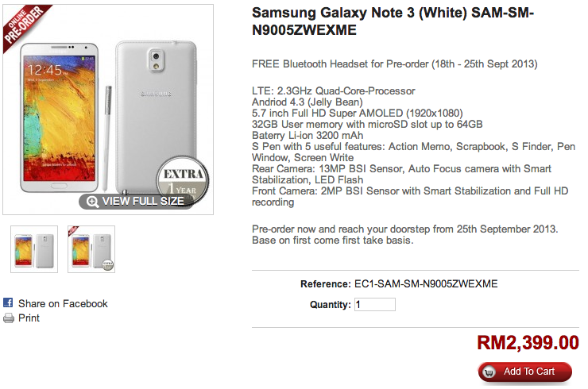Image resolution: width=588 pixels, height=389 pixels.
Task: Select the second thumbnail with warranty badge
Action: click(x=91, y=249)
